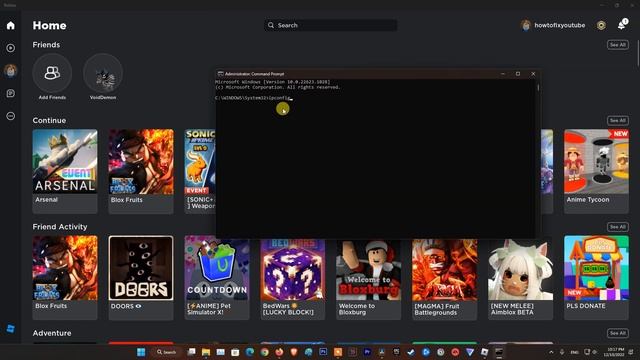
Task: Open File Explorer from the taskbar
Action: pyautogui.click(x=206, y=352)
